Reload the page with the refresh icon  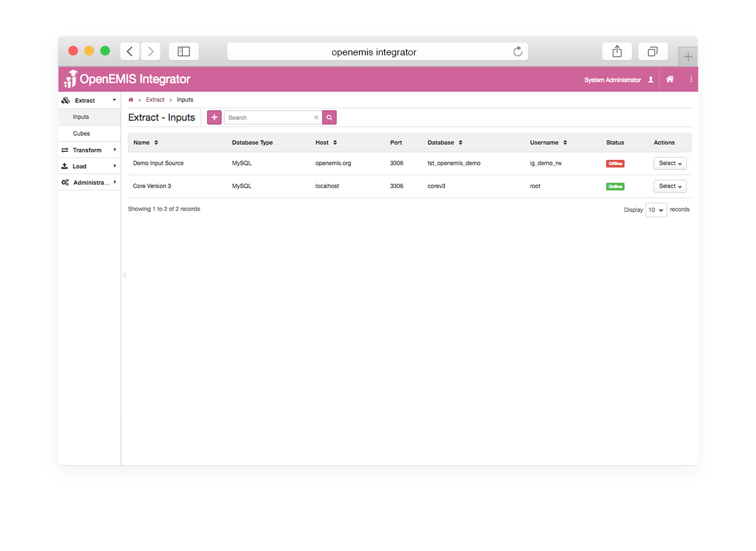tap(518, 52)
